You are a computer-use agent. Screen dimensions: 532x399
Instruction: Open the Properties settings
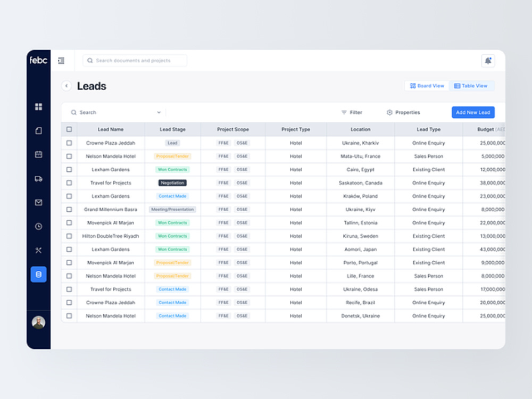coord(403,112)
